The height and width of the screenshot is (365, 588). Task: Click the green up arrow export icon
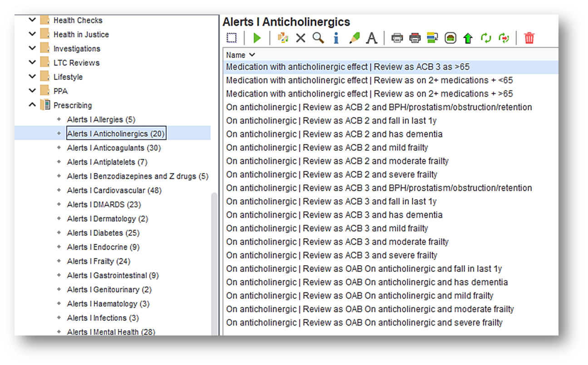coord(467,38)
